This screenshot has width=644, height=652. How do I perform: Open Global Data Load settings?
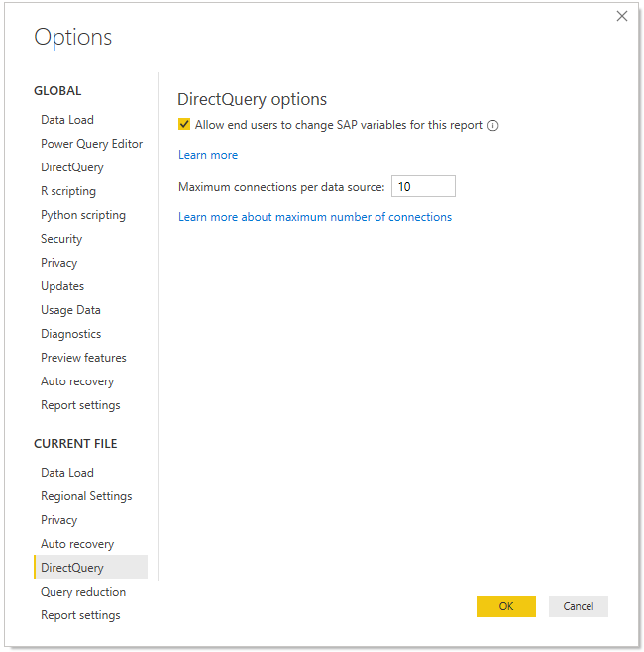point(67,120)
